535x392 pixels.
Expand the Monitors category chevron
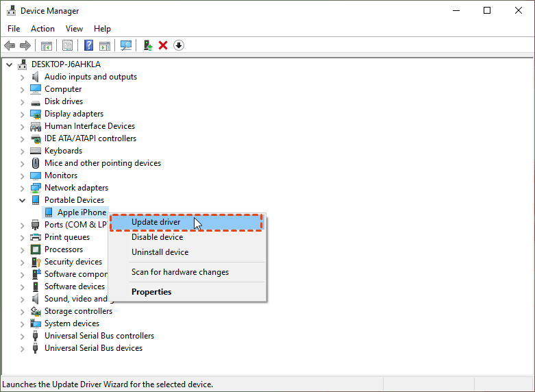tap(22, 176)
